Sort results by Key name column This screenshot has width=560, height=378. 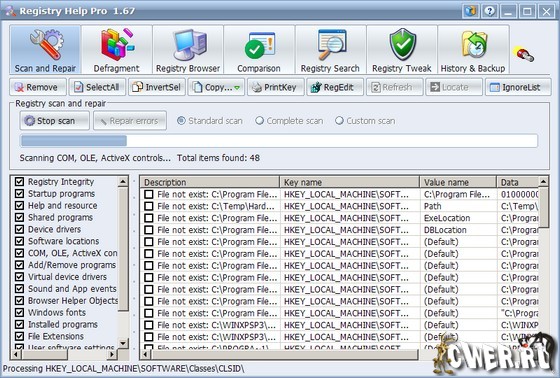pyautogui.click(x=349, y=182)
